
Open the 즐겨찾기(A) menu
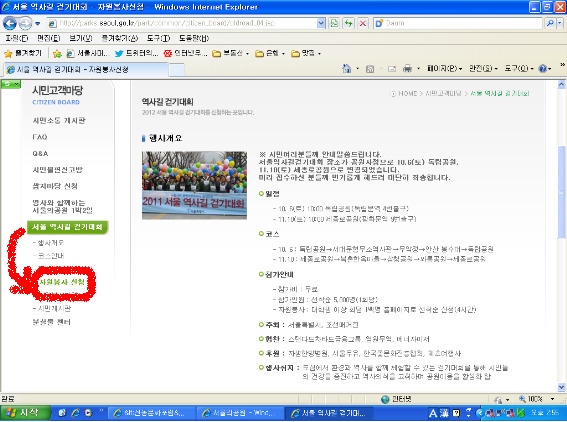click(x=119, y=38)
